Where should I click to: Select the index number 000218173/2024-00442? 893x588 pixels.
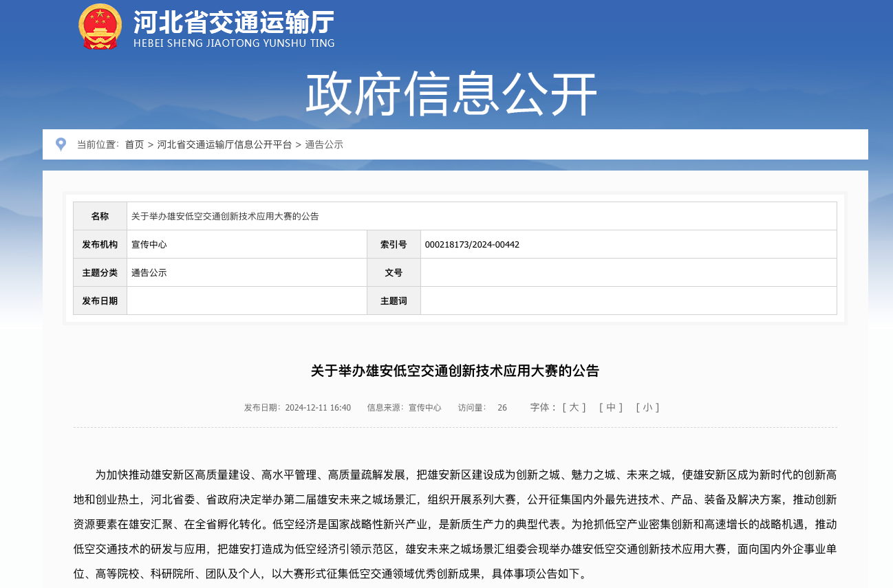coord(472,244)
